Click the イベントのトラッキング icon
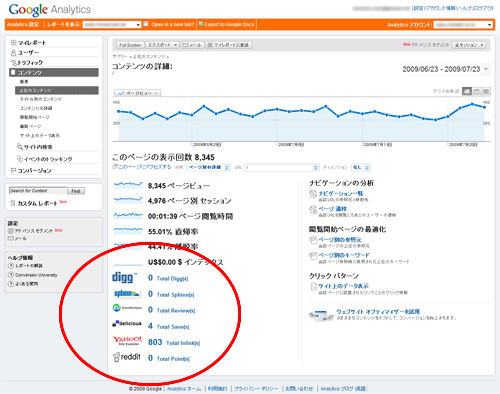Image resolution: width=500 pixels, height=394 pixels. [x=20, y=159]
